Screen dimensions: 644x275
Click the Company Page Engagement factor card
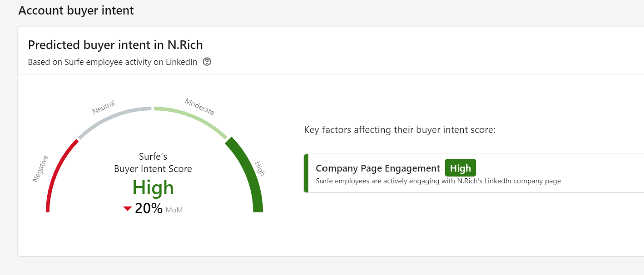point(474,173)
